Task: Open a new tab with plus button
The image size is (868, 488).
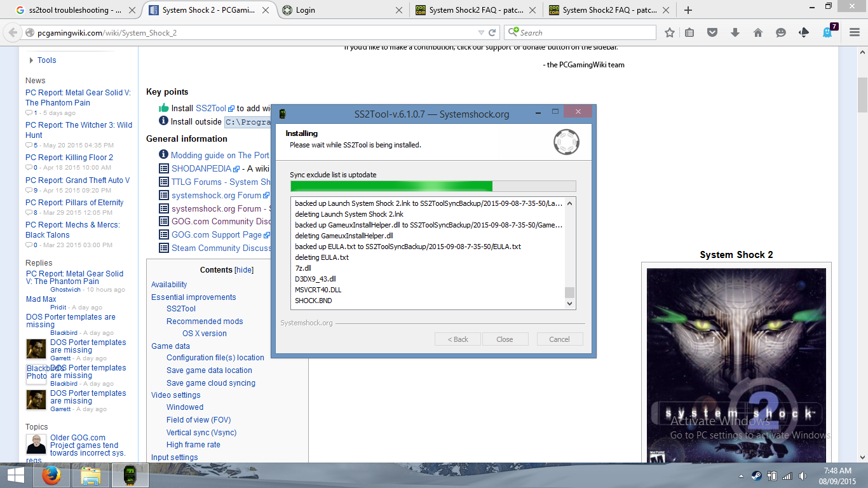Action: (x=688, y=10)
